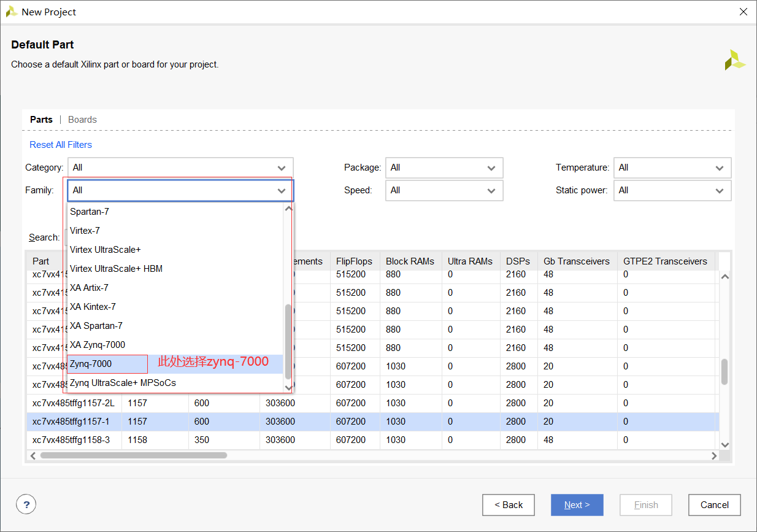Image resolution: width=757 pixels, height=532 pixels.
Task: Select XA Kintex-7 family option
Action: [x=175, y=307]
